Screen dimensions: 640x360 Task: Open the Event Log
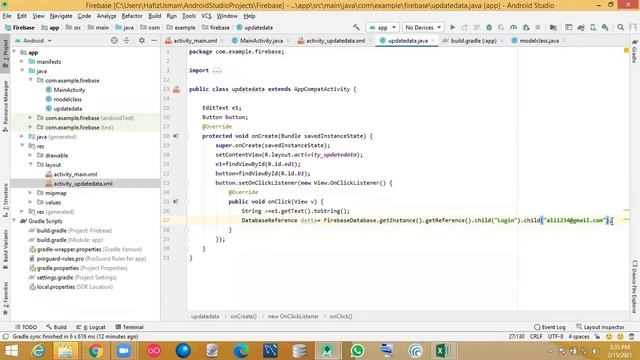click(x=550, y=327)
